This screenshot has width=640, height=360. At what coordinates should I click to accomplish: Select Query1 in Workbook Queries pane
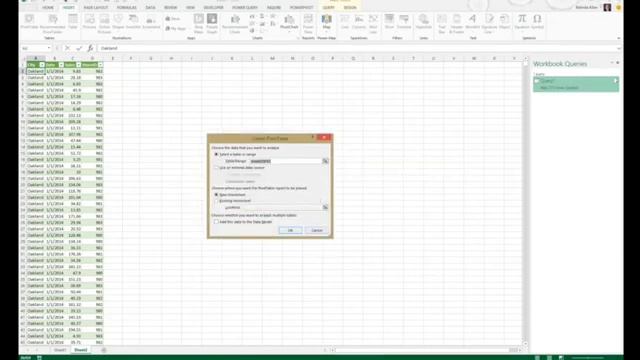[x=576, y=84]
